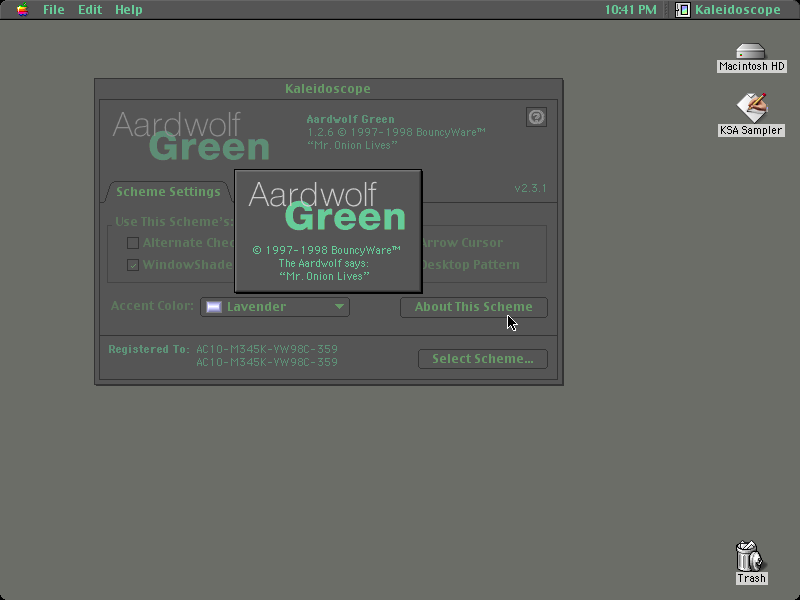Click the Select Scheme... button
The width and height of the screenshot is (800, 600).
point(483,359)
